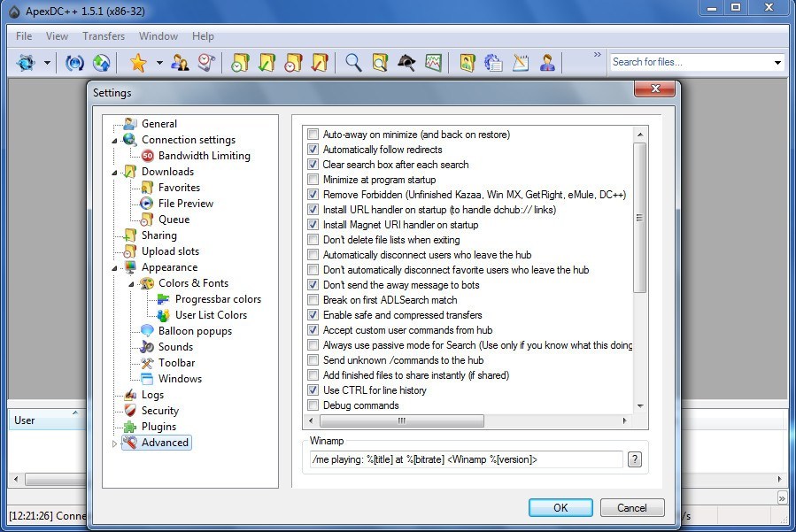This screenshot has height=532, width=796.
Task: Open the Window menu
Action: pos(158,36)
